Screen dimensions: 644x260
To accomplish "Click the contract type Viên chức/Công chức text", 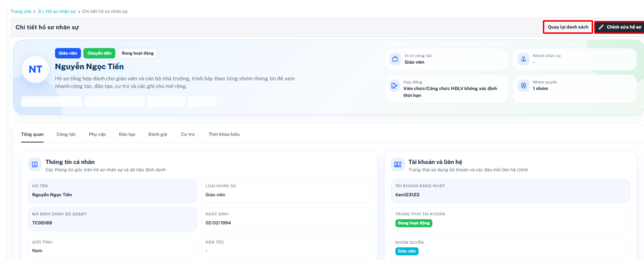I will (450, 92).
